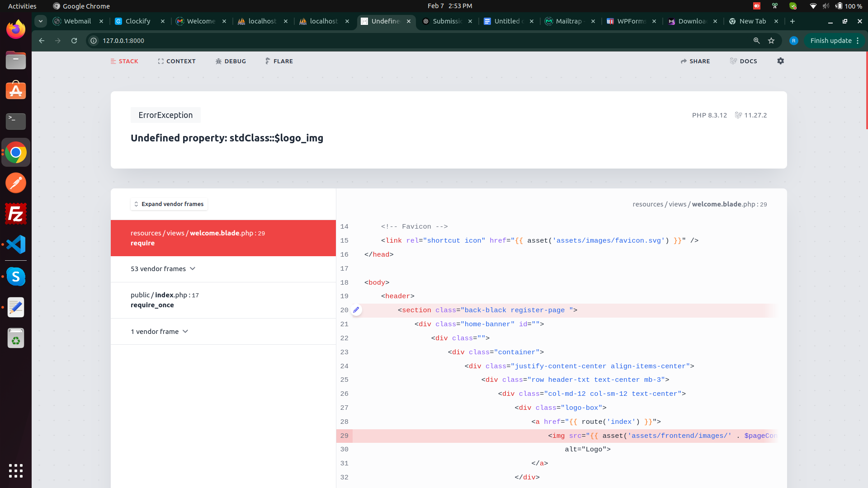Bookmark page with the star icon
This screenshot has width=868, height=488.
click(x=771, y=41)
